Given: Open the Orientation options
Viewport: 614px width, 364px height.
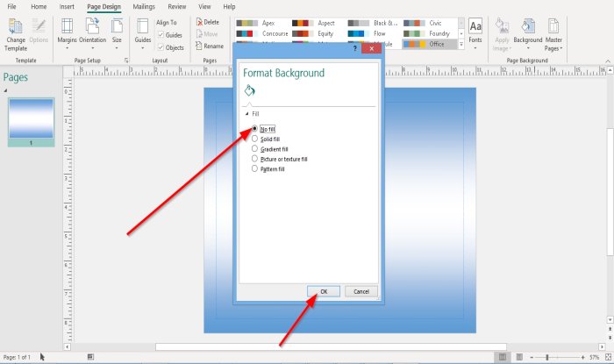Looking at the screenshot, I should (92, 34).
